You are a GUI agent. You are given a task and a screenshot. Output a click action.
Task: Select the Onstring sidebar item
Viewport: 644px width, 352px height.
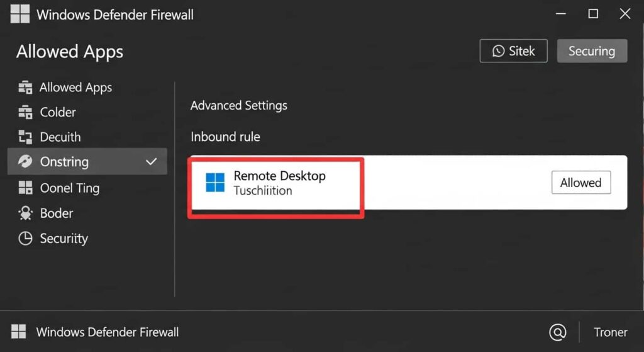pyautogui.click(x=87, y=162)
